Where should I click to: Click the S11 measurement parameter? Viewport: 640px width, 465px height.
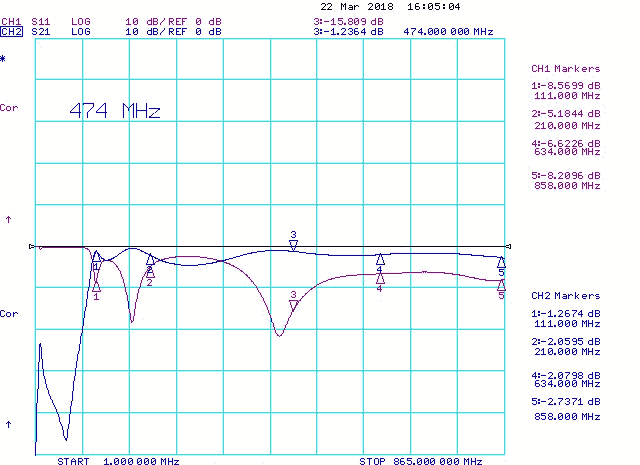40,22
